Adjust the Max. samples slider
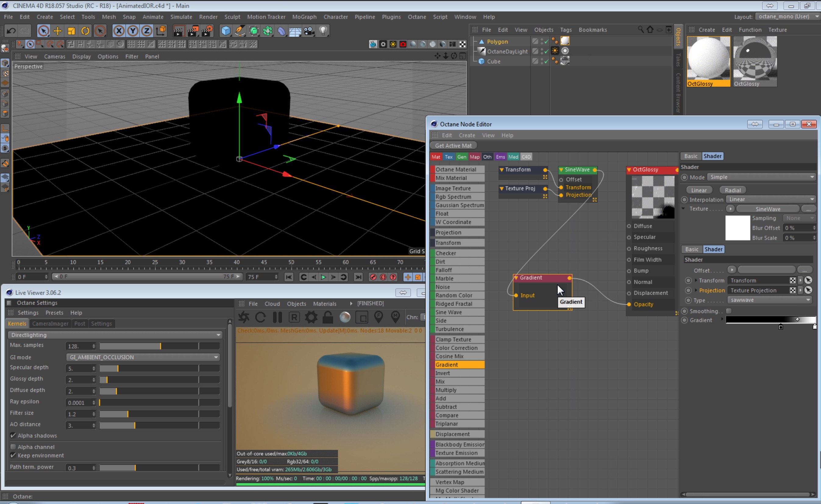821x504 pixels. [160, 346]
